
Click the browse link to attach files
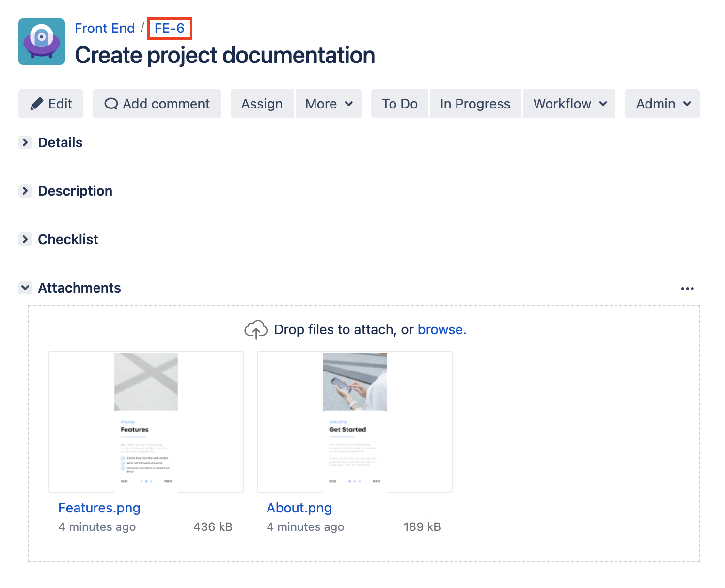(x=441, y=330)
